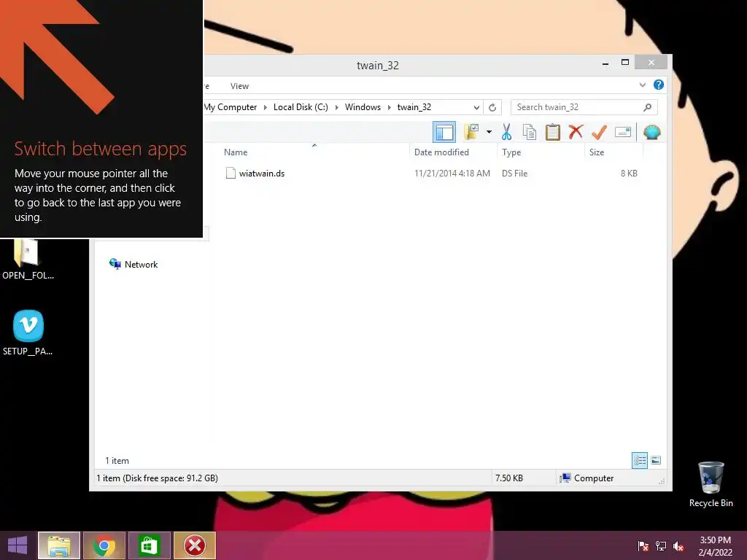The height and width of the screenshot is (560, 747).
Task: Select the wiatwain.ds file
Action: [262, 174]
